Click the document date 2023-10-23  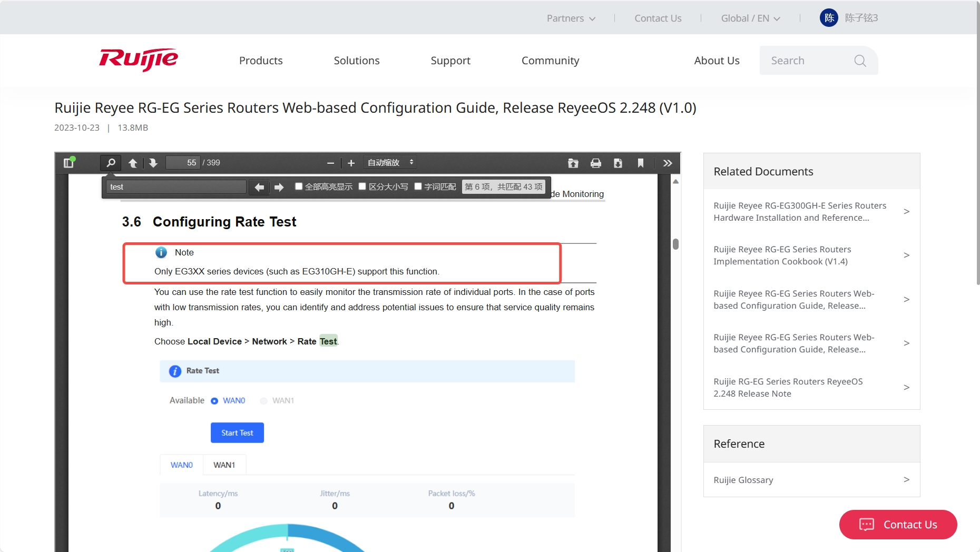point(77,127)
